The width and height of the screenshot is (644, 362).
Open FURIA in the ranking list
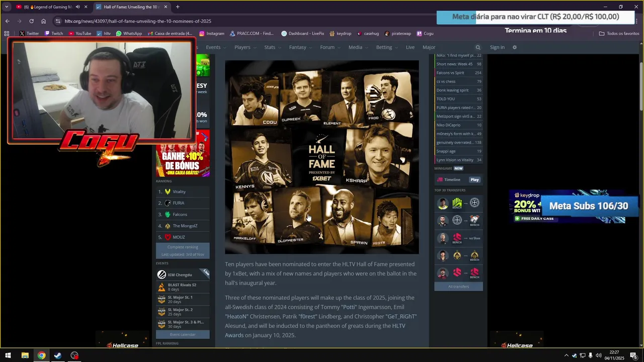coord(183,203)
